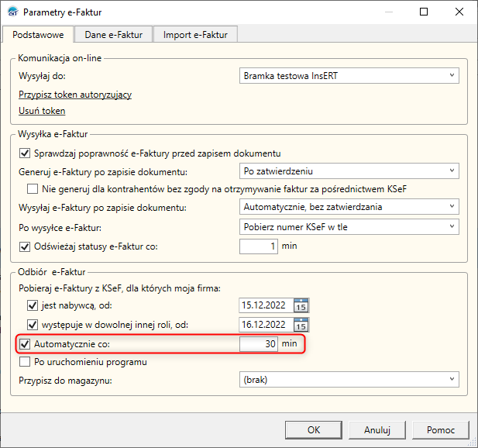The width and height of the screenshot is (478, 448).
Task: Switch to Dane e-Faktur tab
Action: (x=113, y=34)
